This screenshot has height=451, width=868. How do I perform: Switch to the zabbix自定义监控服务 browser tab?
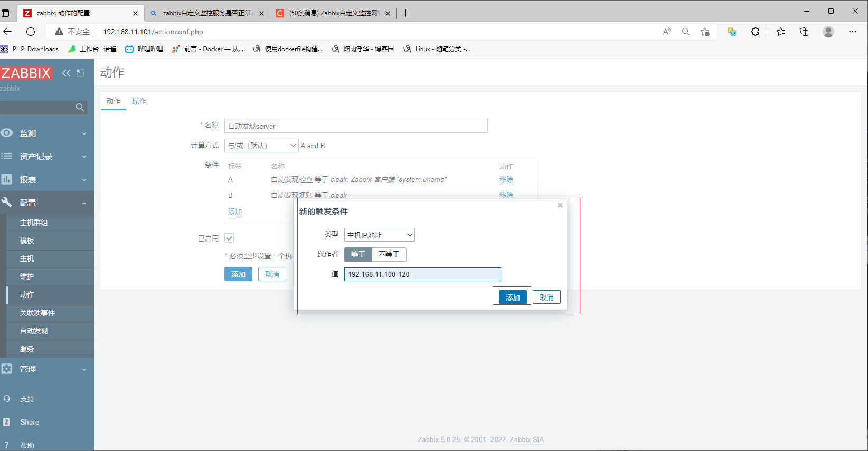tap(207, 13)
